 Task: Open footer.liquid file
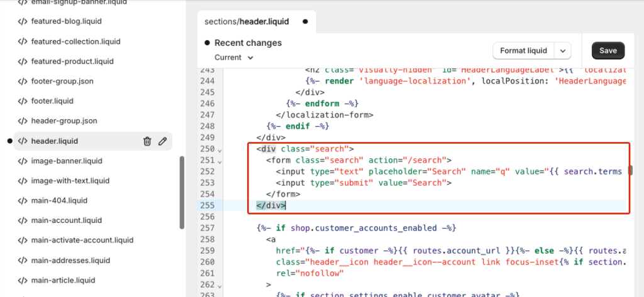click(x=52, y=101)
